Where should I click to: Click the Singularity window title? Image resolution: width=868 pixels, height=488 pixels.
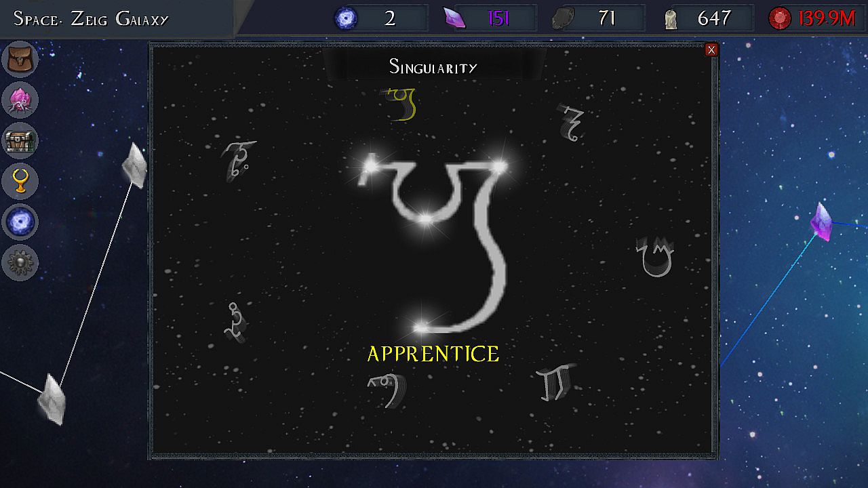coord(433,66)
